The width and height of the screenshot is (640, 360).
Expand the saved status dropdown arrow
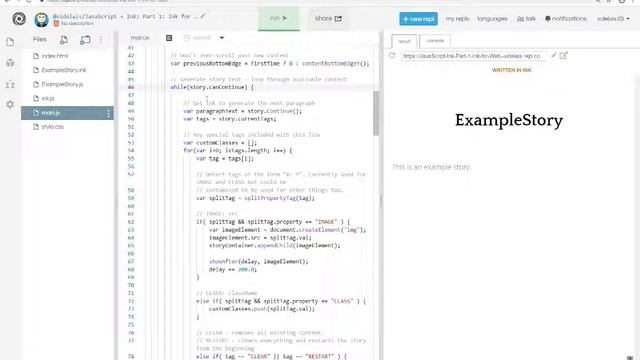tap(222, 38)
